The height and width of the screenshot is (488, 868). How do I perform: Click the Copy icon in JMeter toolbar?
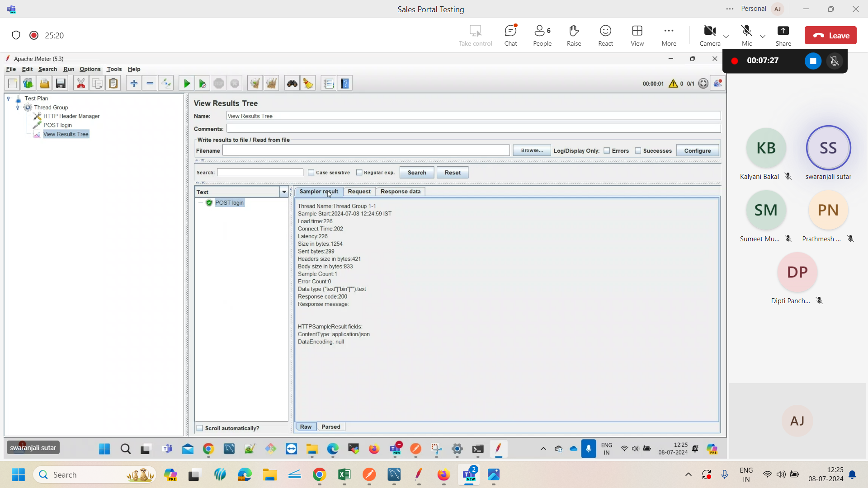[97, 84]
